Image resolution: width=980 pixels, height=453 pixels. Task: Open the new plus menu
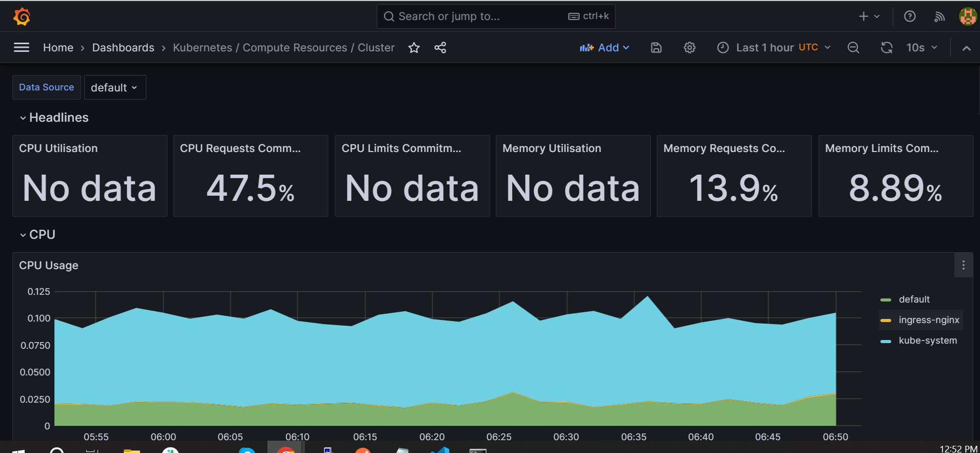[x=869, y=16]
